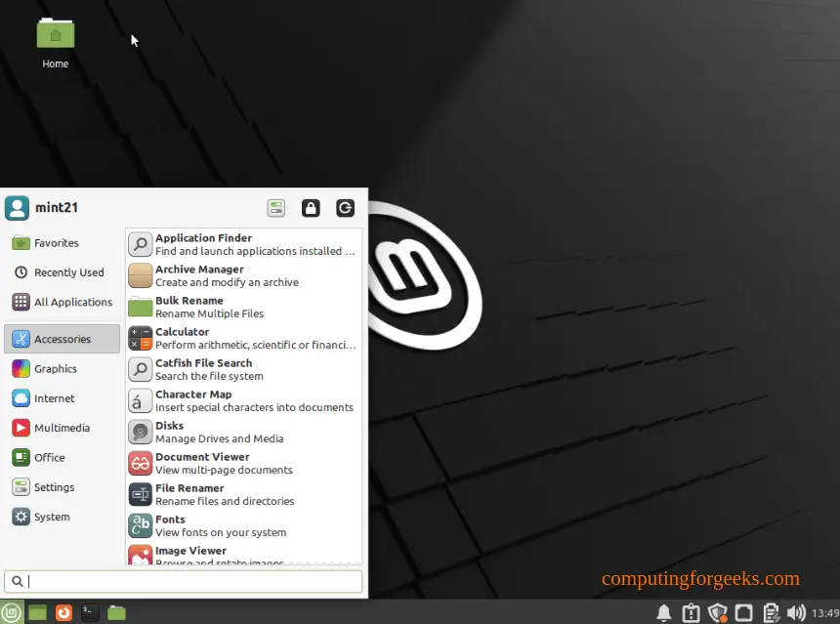This screenshot has width=840, height=624.
Task: Click the logout session icon
Action: (345, 208)
